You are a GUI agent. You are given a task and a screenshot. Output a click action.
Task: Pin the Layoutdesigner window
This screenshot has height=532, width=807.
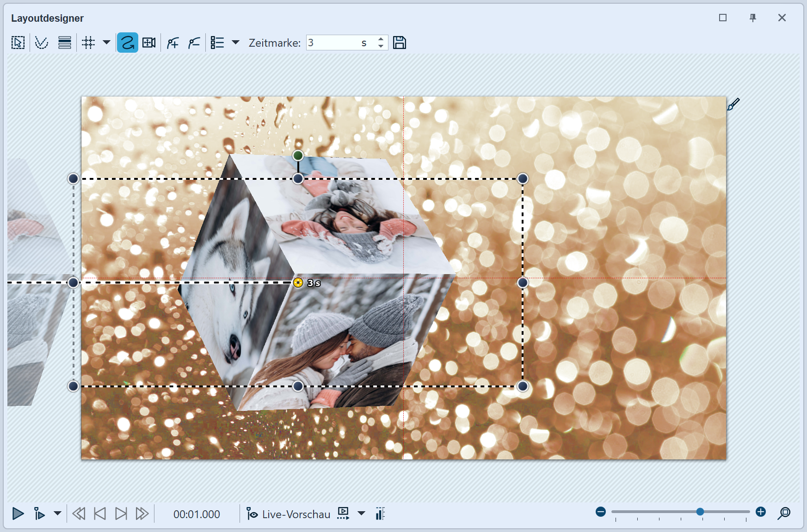752,18
